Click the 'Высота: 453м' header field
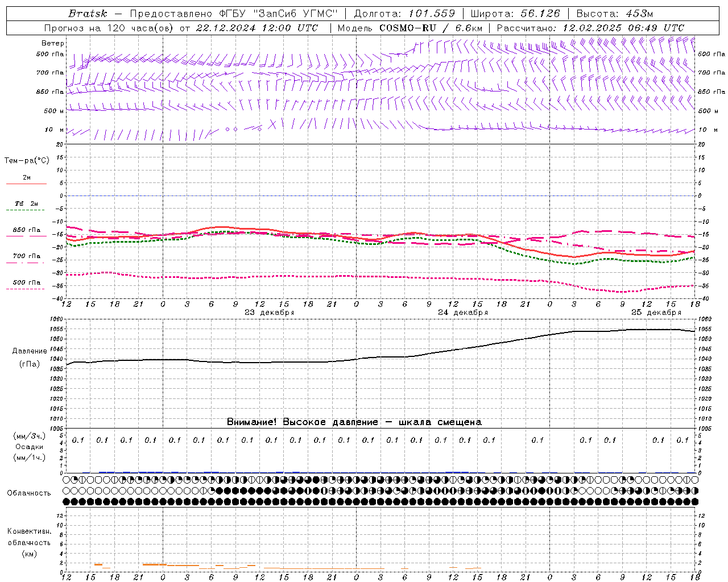 pyautogui.click(x=614, y=14)
